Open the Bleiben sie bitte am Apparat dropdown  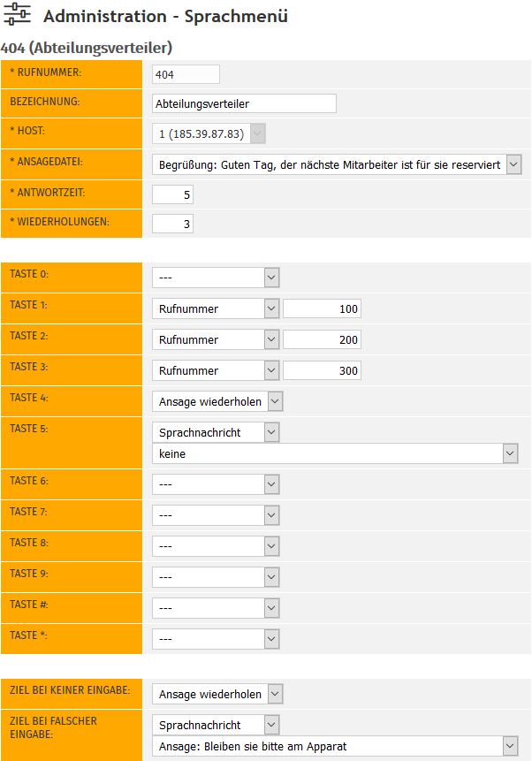pos(335,747)
